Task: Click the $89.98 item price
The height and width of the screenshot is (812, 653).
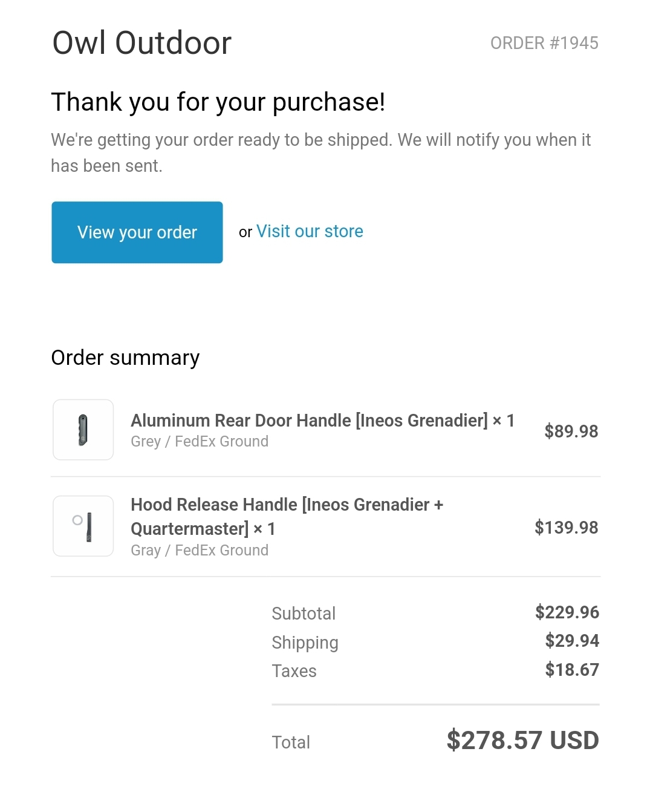Action: coord(571,431)
